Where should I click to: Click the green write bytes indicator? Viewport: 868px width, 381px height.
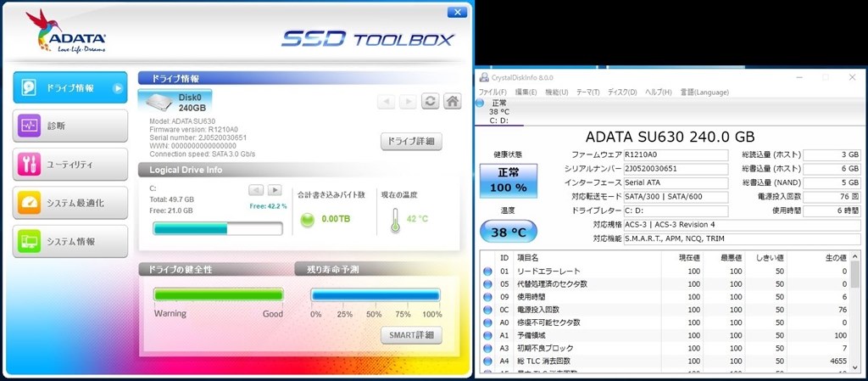pos(307,220)
